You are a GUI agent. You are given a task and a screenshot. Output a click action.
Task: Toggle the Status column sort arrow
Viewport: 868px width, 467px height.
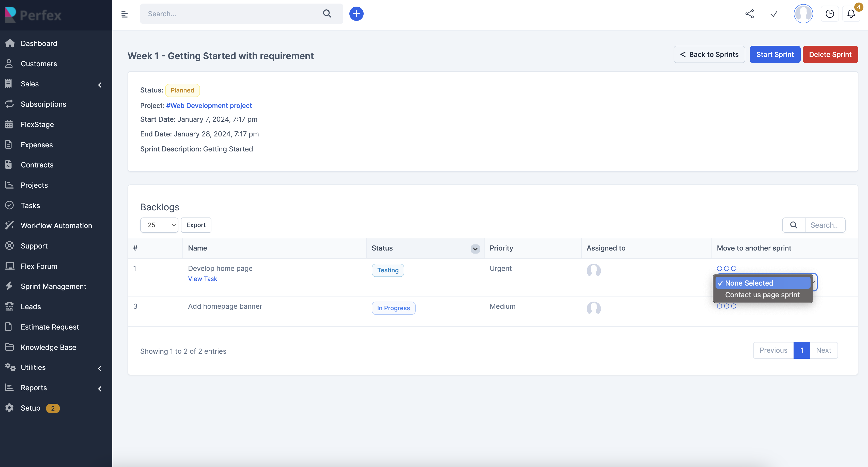[475, 249]
